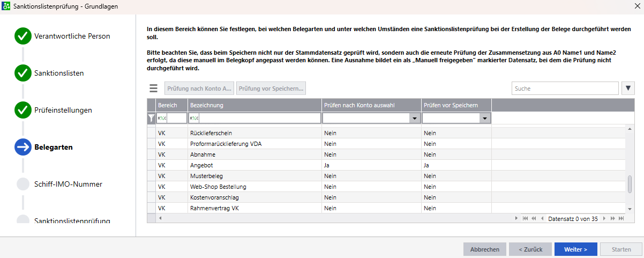Sort by Bereich column header
This screenshot has width=644, height=258.
[171, 105]
